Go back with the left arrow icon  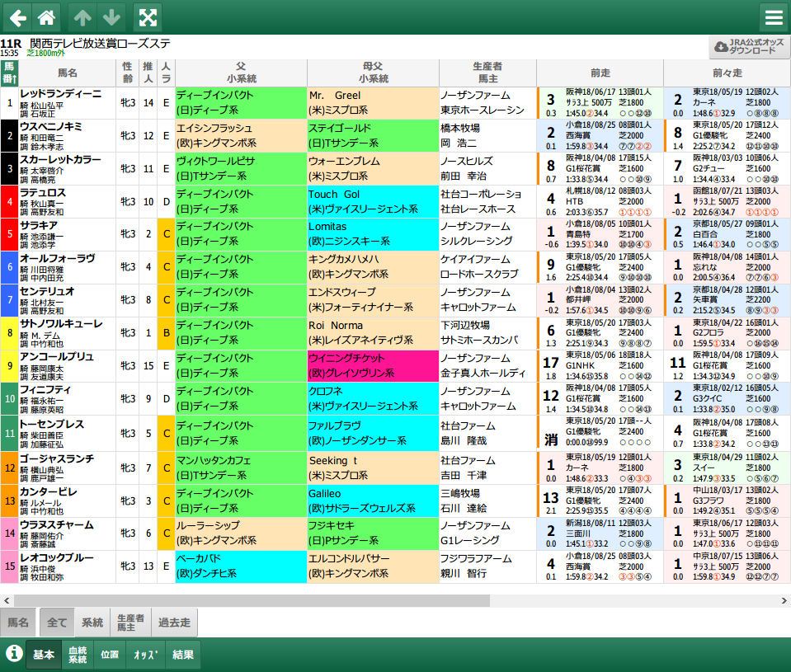(x=17, y=17)
